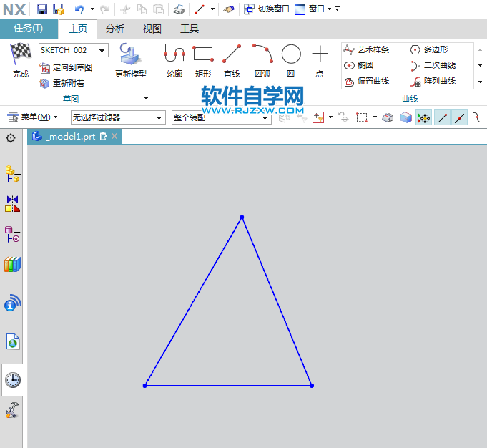This screenshot has width=487, height=448.
Task: Switch to the Analysis (分析) ribbon tab
Action: (115, 29)
